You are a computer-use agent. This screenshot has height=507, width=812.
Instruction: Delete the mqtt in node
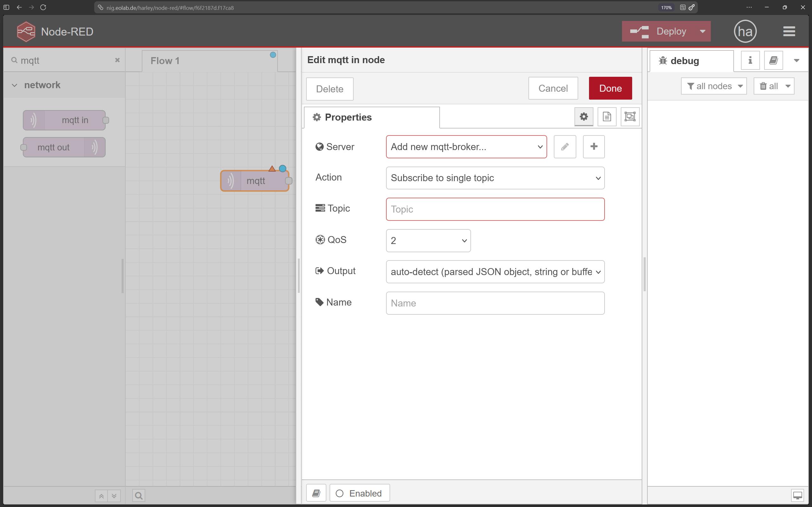point(330,89)
